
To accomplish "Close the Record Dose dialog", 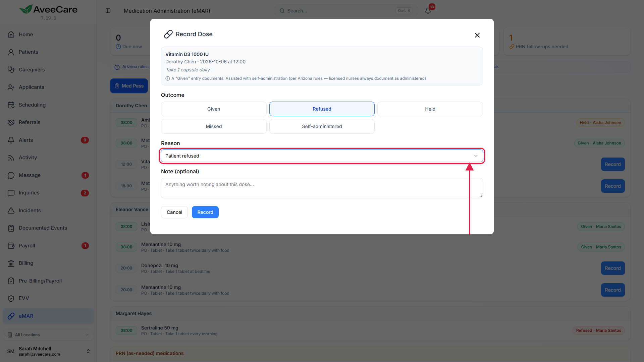I will click(477, 35).
